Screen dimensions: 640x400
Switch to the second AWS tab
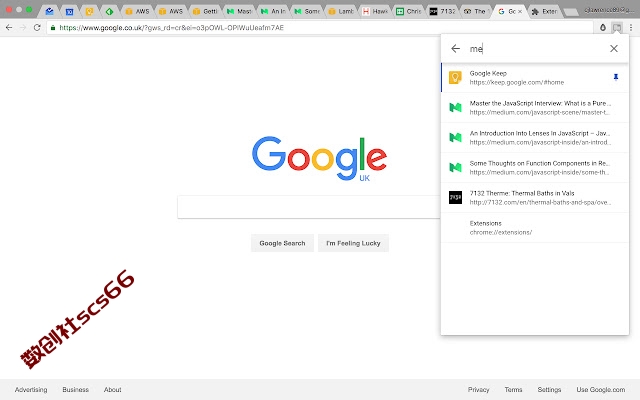(x=171, y=11)
